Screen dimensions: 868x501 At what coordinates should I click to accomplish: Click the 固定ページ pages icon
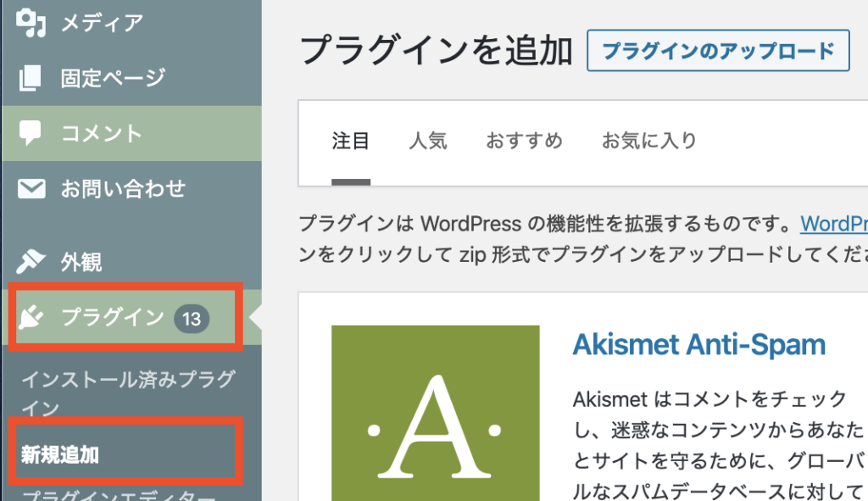(x=31, y=78)
